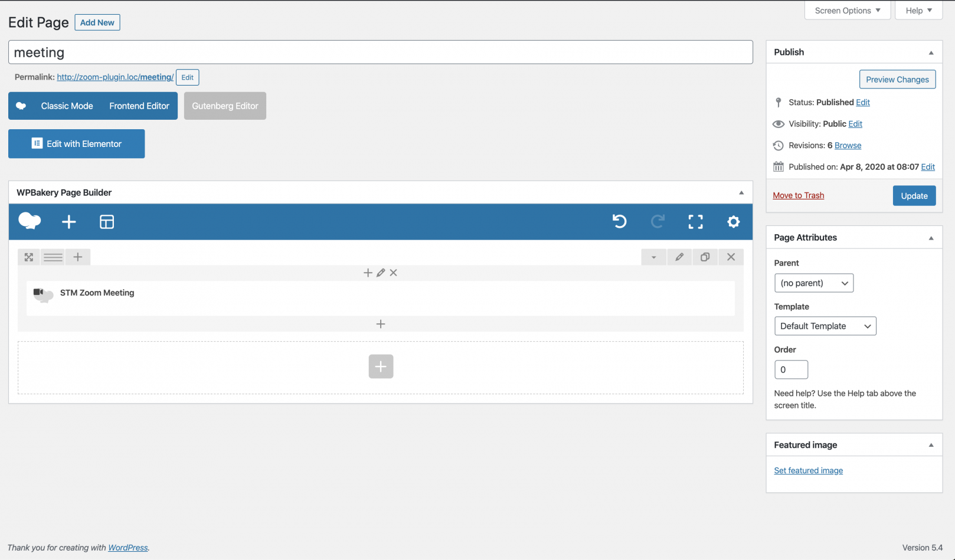Click Add New page button
Viewport: 955px width, 560px height.
[x=97, y=22]
